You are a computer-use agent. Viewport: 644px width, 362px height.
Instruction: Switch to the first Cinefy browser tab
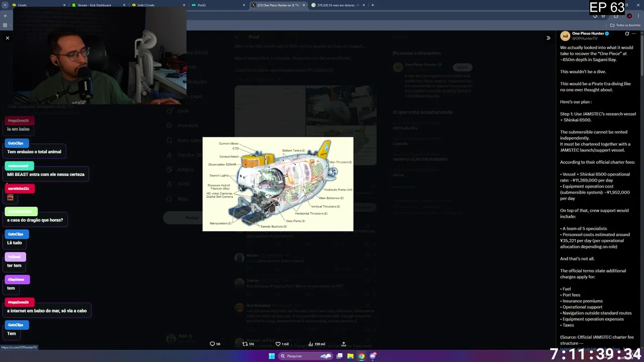[38, 5]
